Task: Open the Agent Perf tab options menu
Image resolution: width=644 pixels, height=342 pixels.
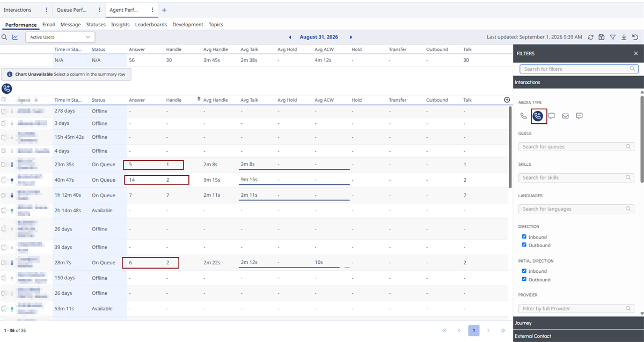Action: point(153,10)
